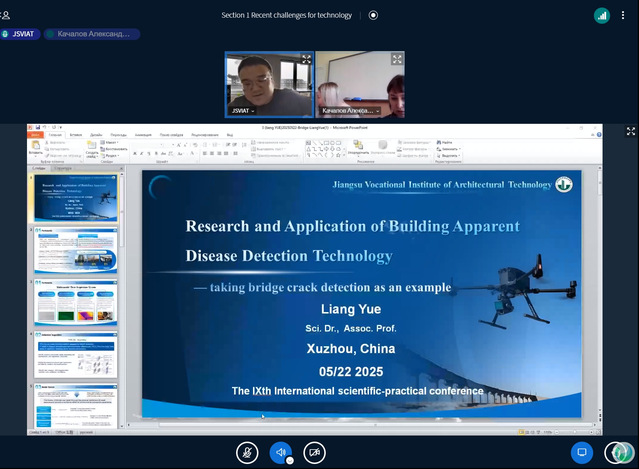639x469 pixels.
Task: Make Качалов webcam video fullscreen
Action: click(x=397, y=59)
